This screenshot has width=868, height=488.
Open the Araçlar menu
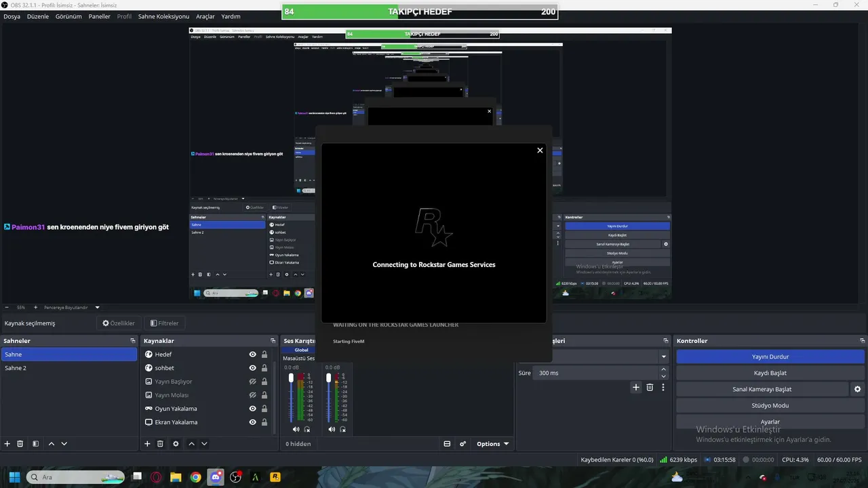click(205, 16)
